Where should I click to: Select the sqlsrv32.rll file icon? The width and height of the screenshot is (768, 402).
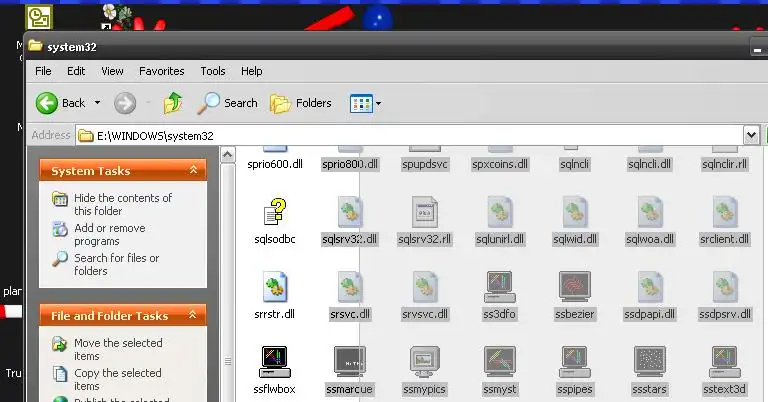[425, 212]
